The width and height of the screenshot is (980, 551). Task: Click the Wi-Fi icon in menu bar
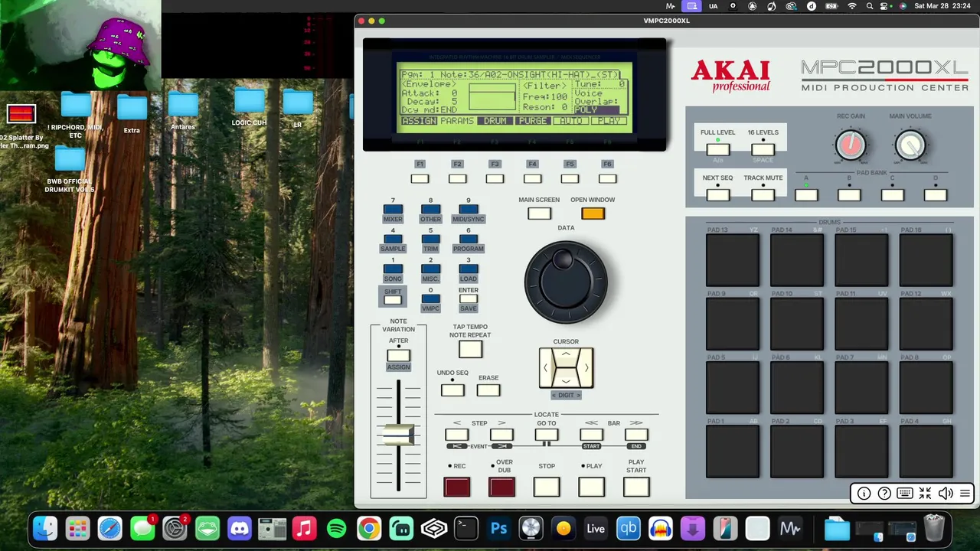(x=851, y=6)
